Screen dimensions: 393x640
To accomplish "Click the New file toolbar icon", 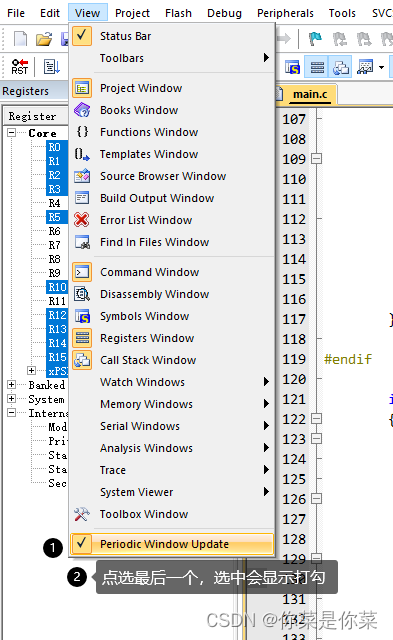I will click(21, 39).
